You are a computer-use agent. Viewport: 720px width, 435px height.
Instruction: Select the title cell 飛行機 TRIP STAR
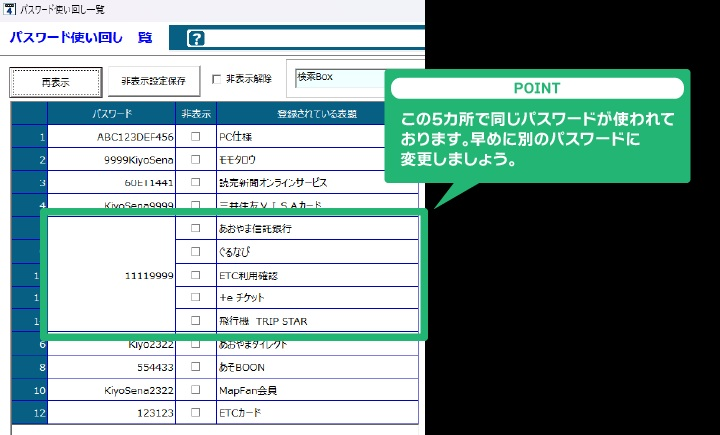pyautogui.click(x=317, y=321)
